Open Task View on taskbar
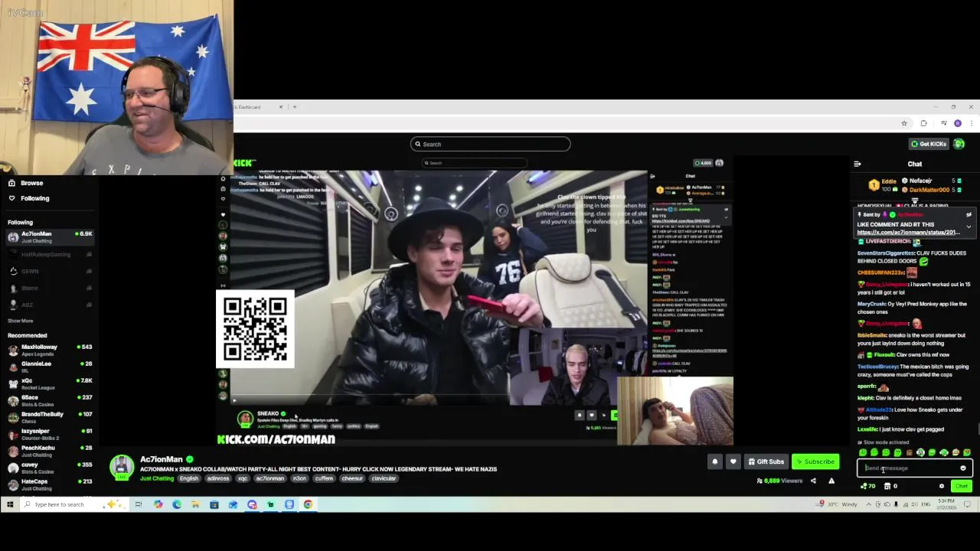 [x=139, y=504]
